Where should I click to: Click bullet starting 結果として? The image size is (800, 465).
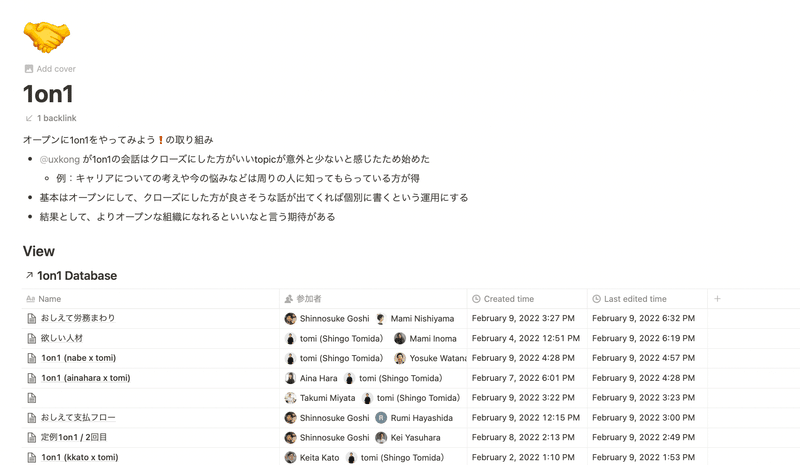[x=187, y=217]
